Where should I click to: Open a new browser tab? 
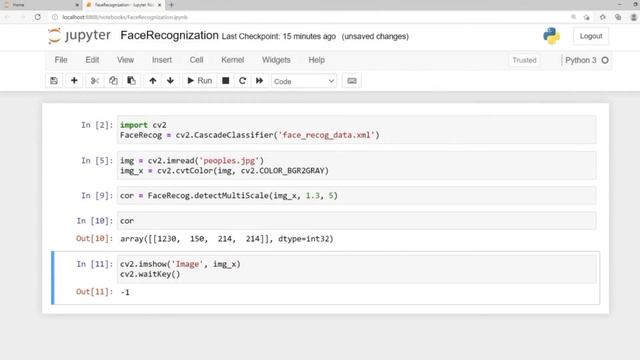[x=171, y=5]
